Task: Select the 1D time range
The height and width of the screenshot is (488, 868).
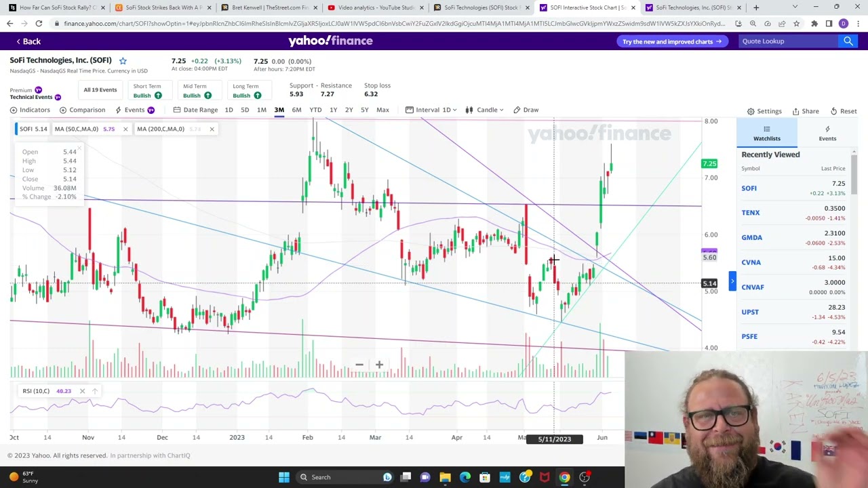Action: coord(229,110)
